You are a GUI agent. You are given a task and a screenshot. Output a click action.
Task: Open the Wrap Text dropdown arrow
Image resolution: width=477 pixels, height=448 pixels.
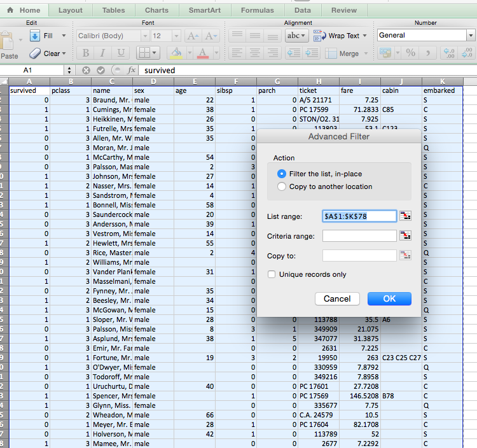coord(364,36)
